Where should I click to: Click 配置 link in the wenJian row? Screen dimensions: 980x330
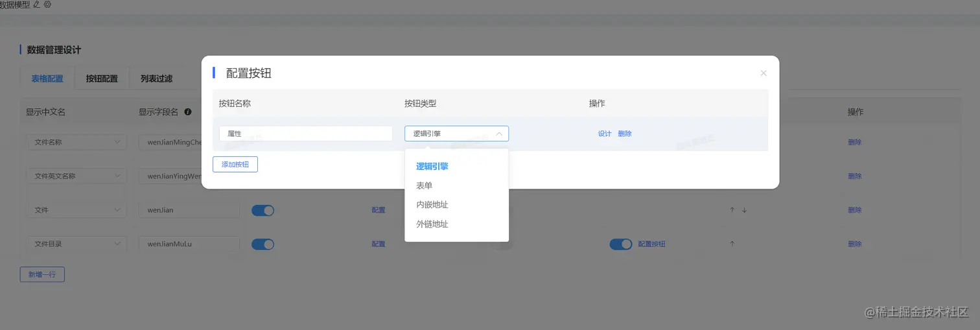379,210
